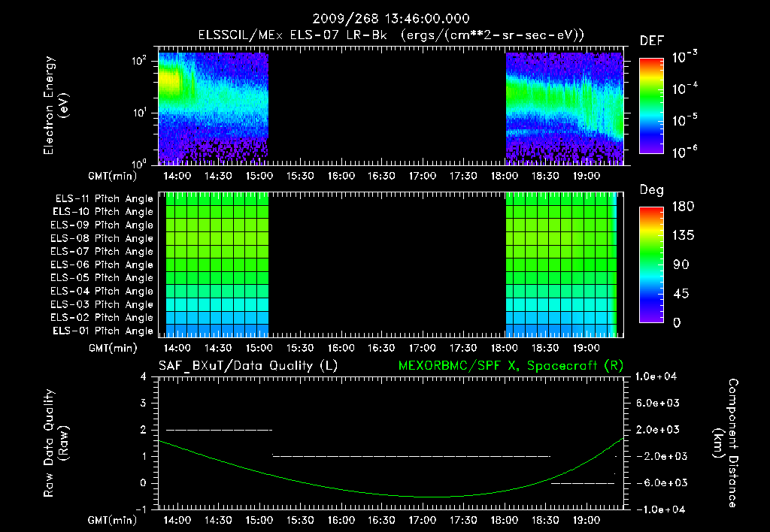The width and height of the screenshot is (770, 532).
Task: Select the ELS-07 Pitch Angle label
Action: point(102,251)
